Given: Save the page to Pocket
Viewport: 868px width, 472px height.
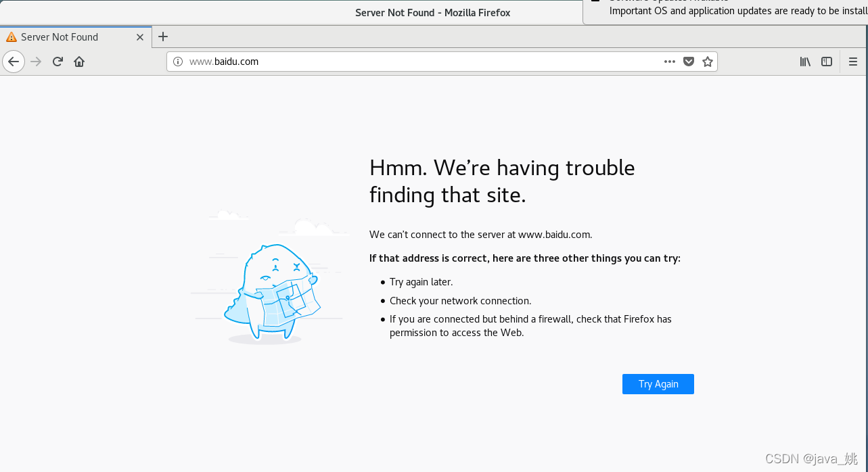Looking at the screenshot, I should 689,62.
